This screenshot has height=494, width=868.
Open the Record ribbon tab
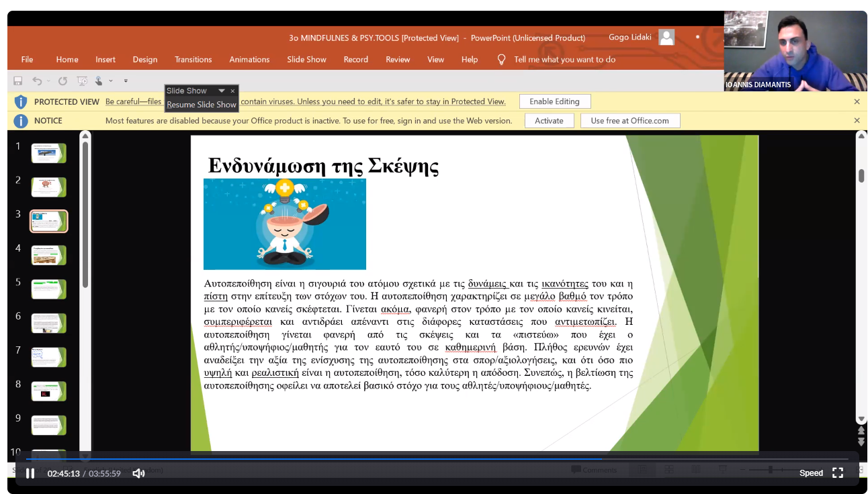(x=355, y=59)
